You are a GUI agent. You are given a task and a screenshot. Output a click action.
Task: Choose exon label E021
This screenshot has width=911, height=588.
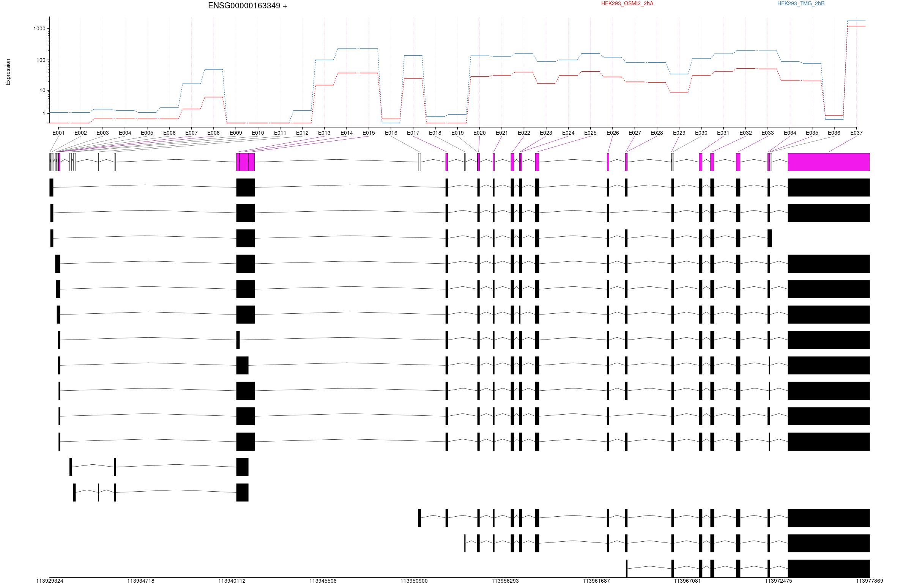502,133
